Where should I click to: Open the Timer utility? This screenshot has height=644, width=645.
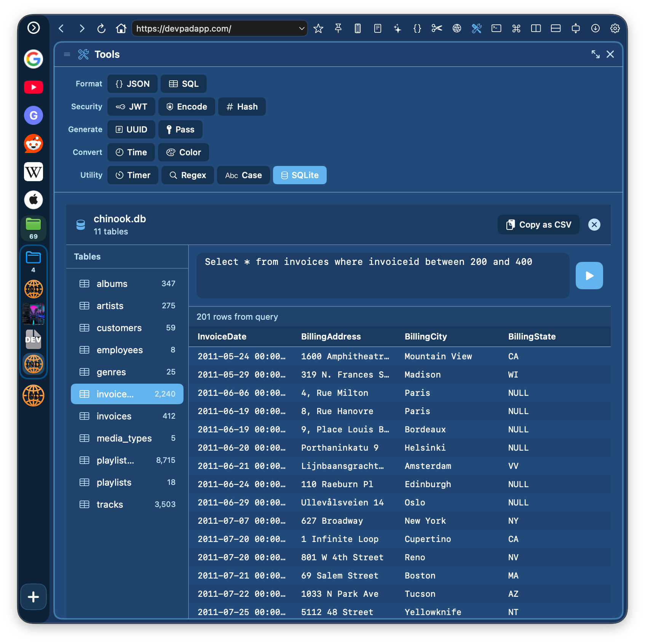tap(133, 175)
